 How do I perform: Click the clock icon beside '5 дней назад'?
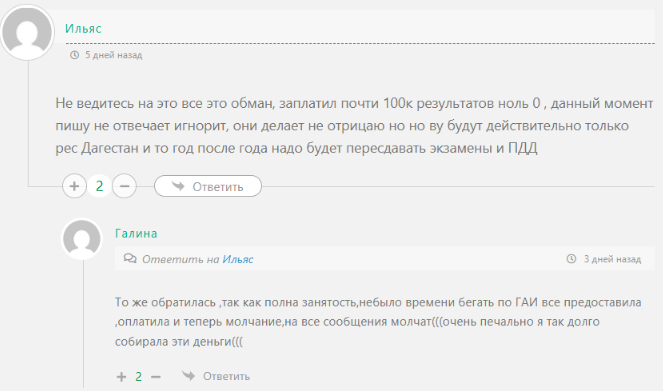74,55
